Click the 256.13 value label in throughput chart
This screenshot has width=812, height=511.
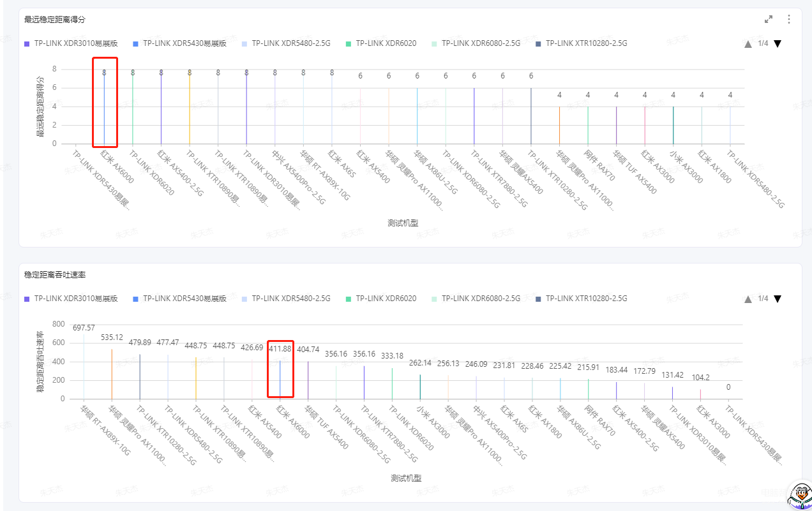click(x=448, y=364)
